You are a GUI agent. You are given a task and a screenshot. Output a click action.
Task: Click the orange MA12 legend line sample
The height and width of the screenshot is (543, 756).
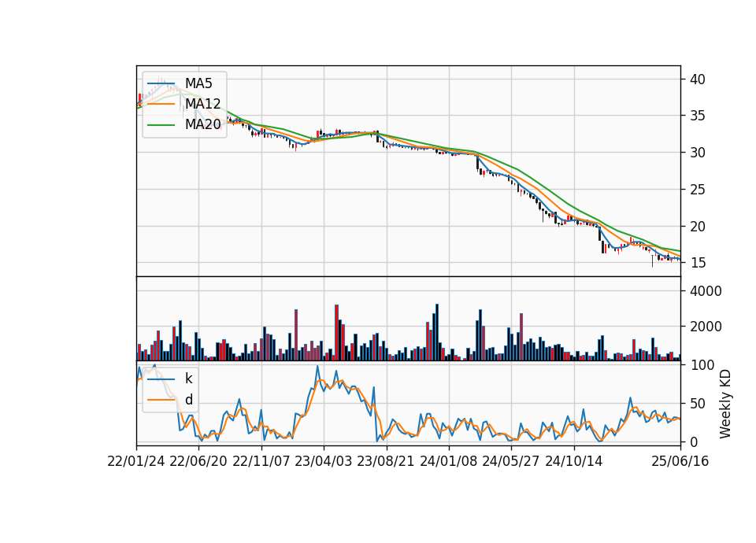(x=161, y=104)
